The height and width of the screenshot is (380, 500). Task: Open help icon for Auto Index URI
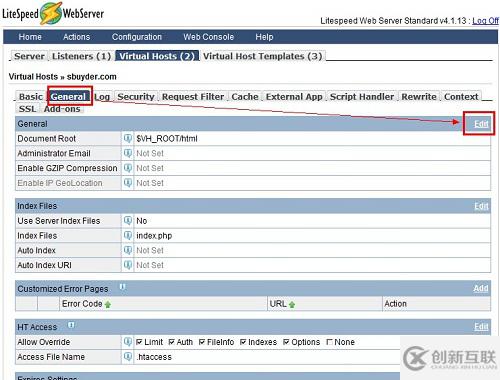128,265
